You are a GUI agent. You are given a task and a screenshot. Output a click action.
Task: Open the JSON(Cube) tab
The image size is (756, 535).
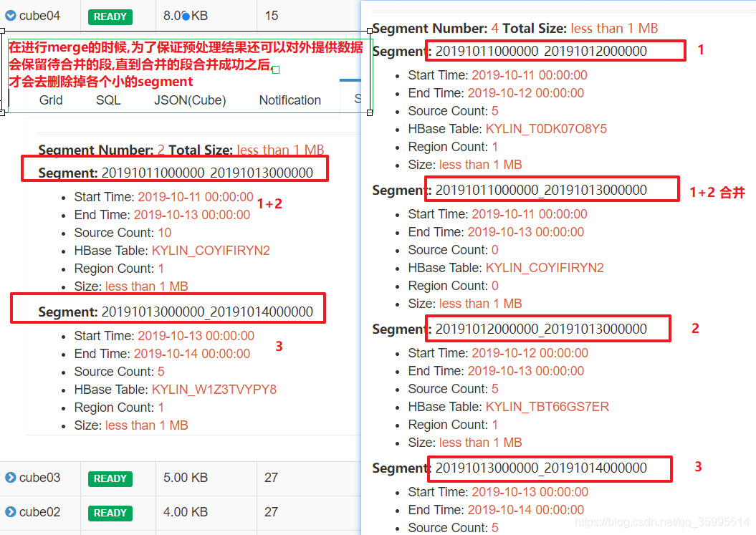tap(189, 100)
